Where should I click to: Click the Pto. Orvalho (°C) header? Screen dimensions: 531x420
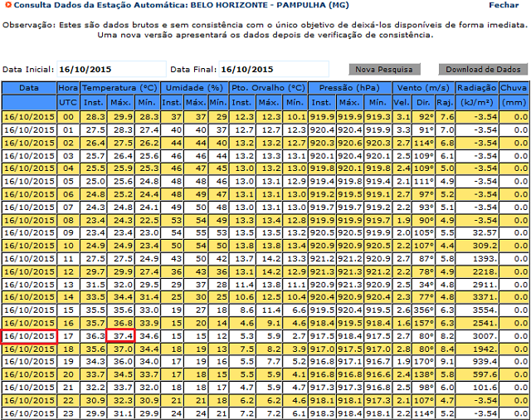[268, 88]
